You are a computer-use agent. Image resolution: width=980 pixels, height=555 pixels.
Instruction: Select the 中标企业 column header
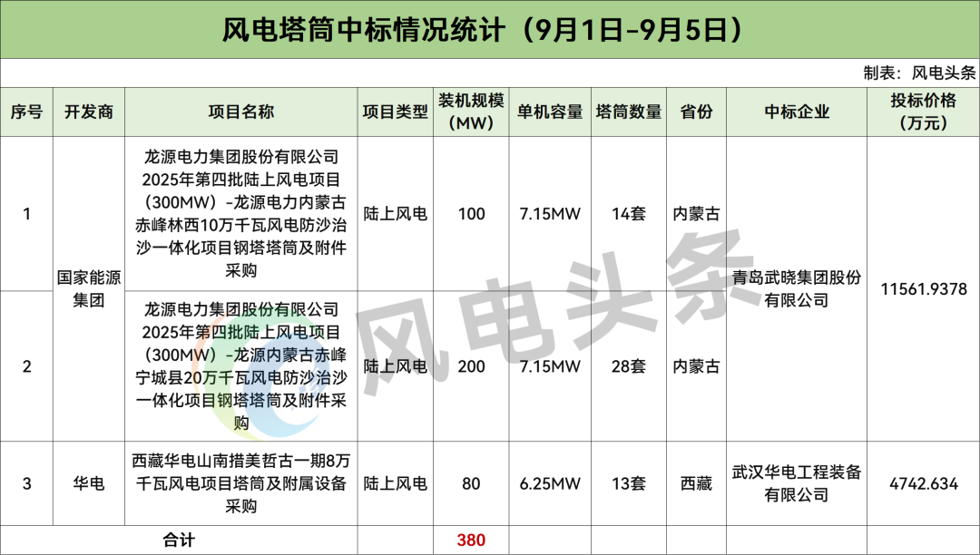point(797,112)
